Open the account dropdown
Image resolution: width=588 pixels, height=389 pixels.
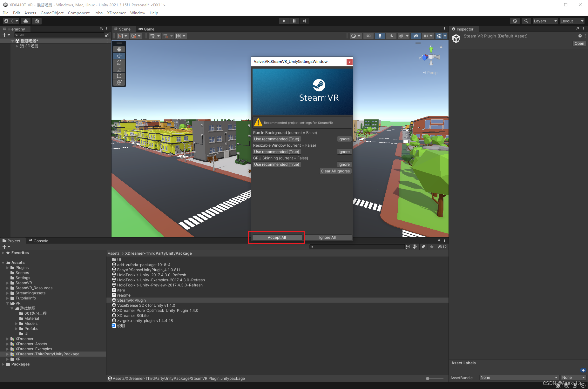[x=11, y=21]
